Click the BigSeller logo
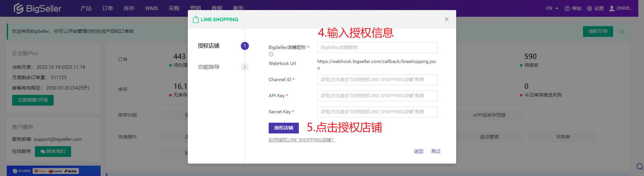The width and height of the screenshot is (644, 176). (37, 8)
